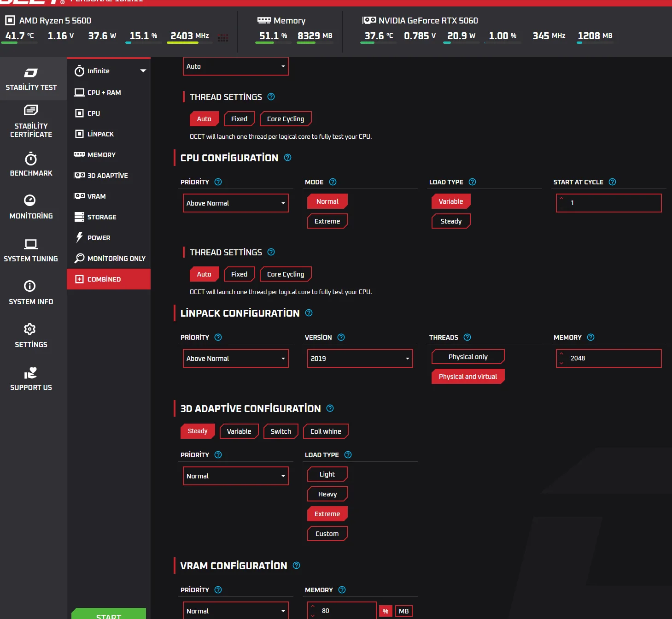Click the VRAM memory 80 field
The image size is (672, 619).
click(342, 611)
